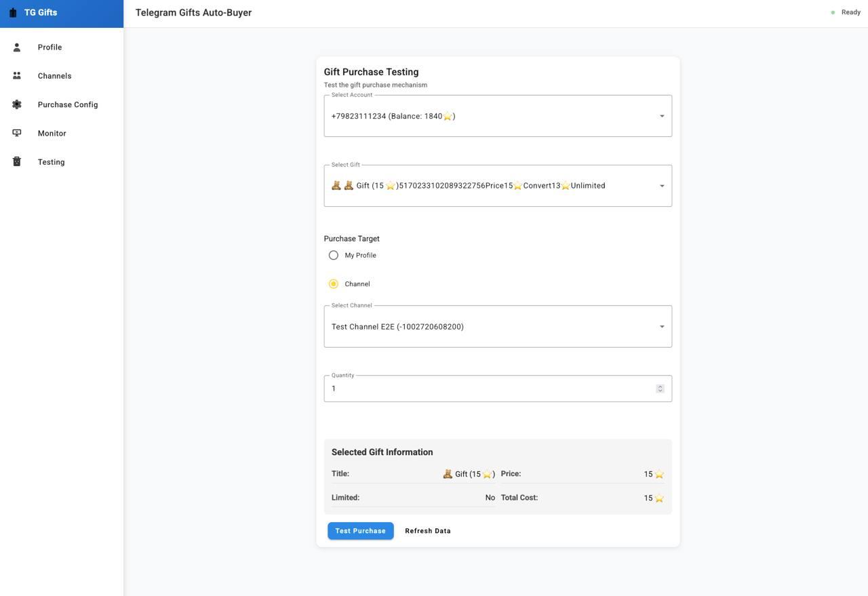
Task: Click the green Ready status dot
Action: click(x=833, y=12)
